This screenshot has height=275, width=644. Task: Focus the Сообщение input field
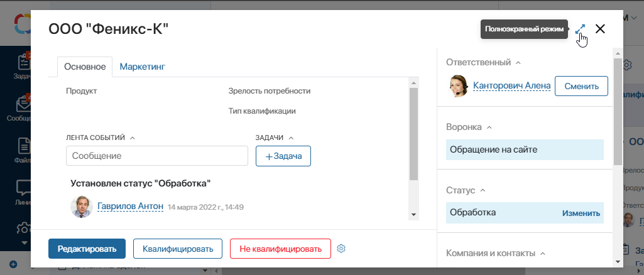point(157,156)
